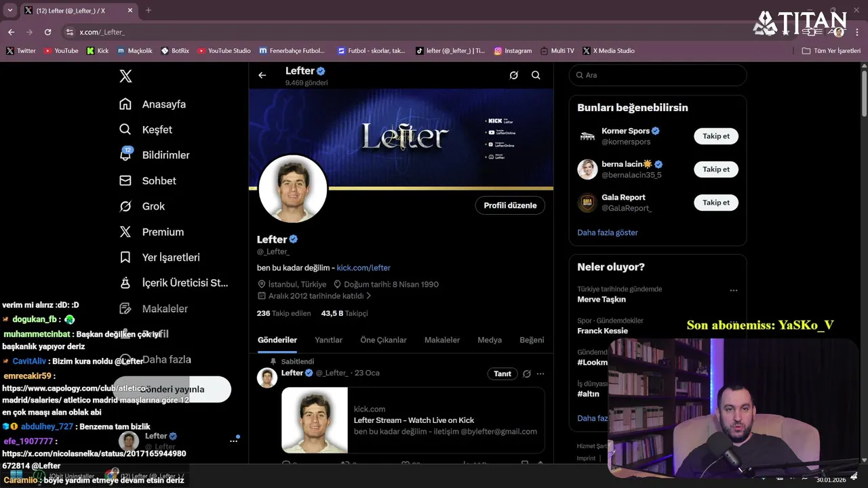Switch to Makaleler tab
868x488 pixels.
click(x=442, y=340)
